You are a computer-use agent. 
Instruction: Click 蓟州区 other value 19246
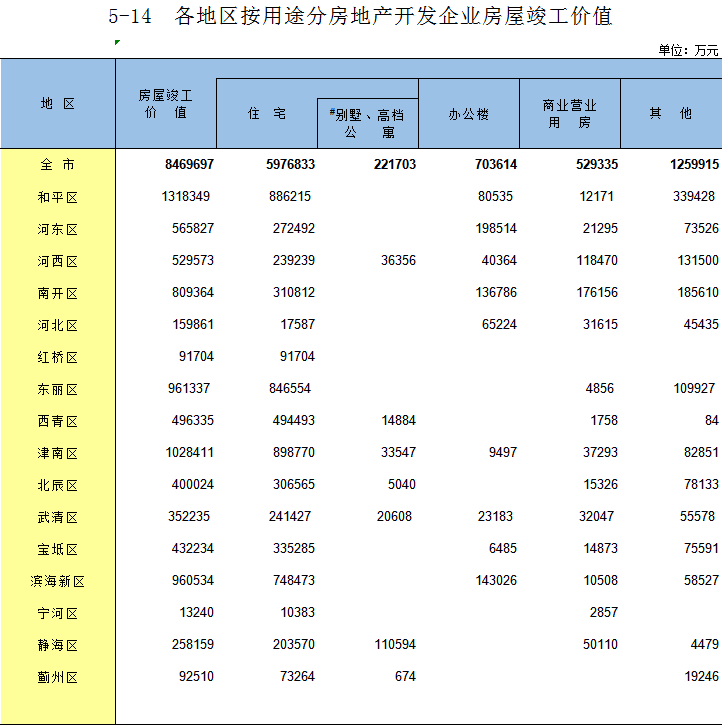pyautogui.click(x=702, y=676)
